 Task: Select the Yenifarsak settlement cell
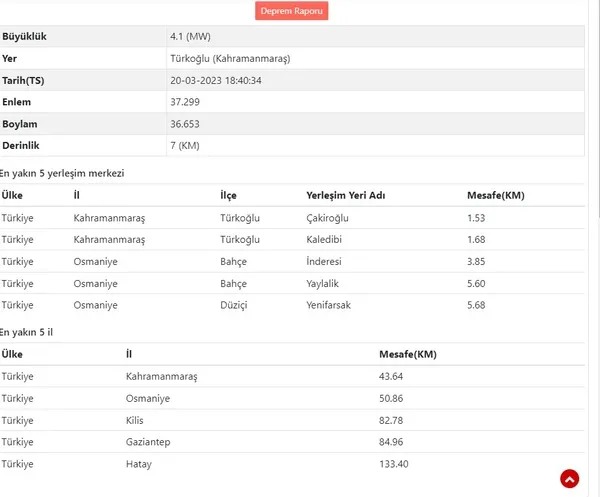328,305
